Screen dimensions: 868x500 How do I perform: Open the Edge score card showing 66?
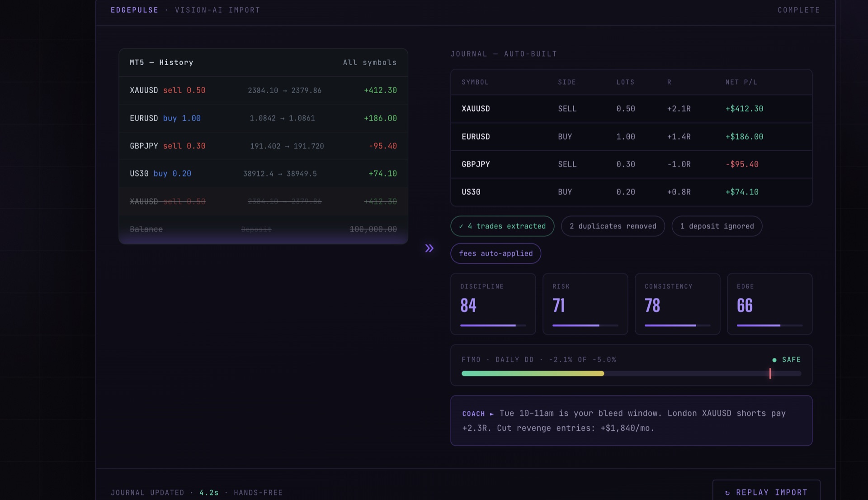pos(769,304)
